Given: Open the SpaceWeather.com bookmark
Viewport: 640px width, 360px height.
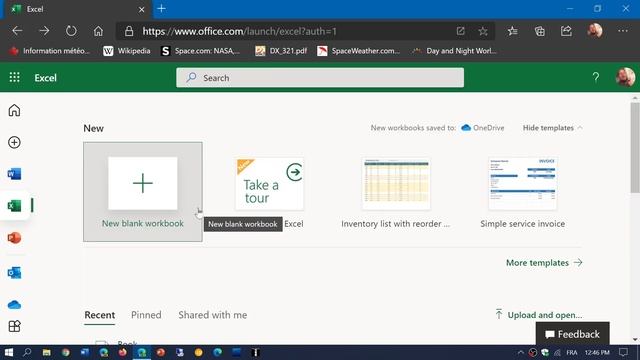Looking at the screenshot, I should tap(358, 51).
